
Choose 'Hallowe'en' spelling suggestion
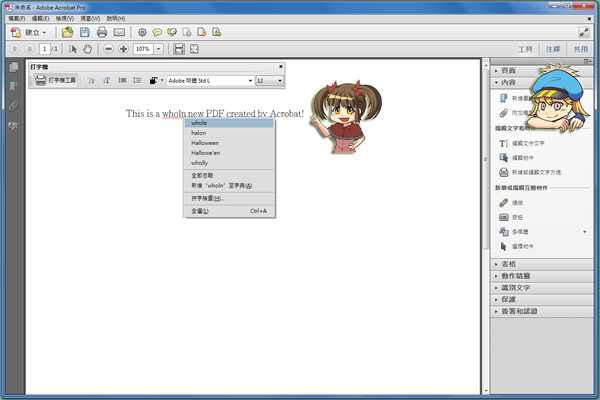click(229, 153)
